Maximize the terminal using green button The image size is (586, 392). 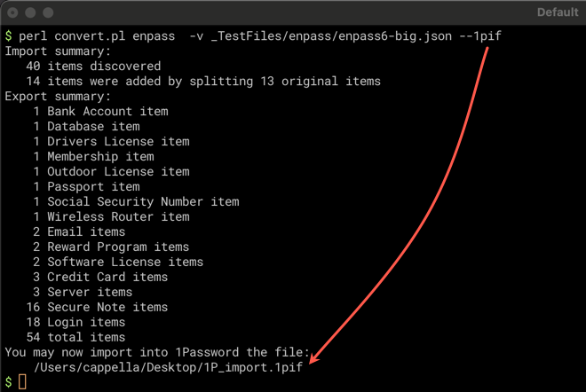47,13
